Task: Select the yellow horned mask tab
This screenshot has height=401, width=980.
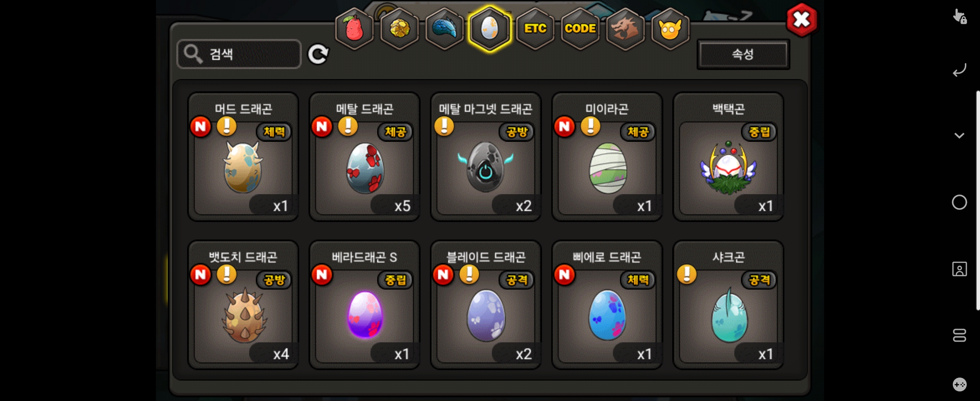Action: pos(670,29)
